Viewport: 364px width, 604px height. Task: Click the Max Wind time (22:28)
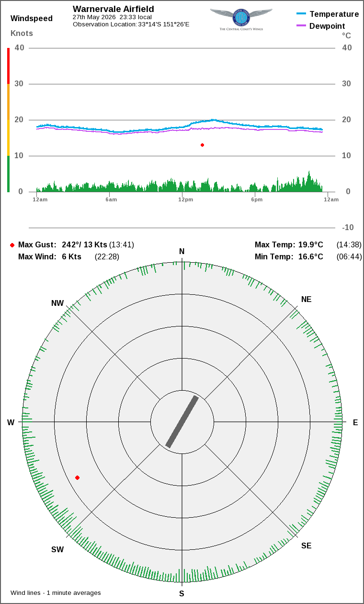click(107, 257)
